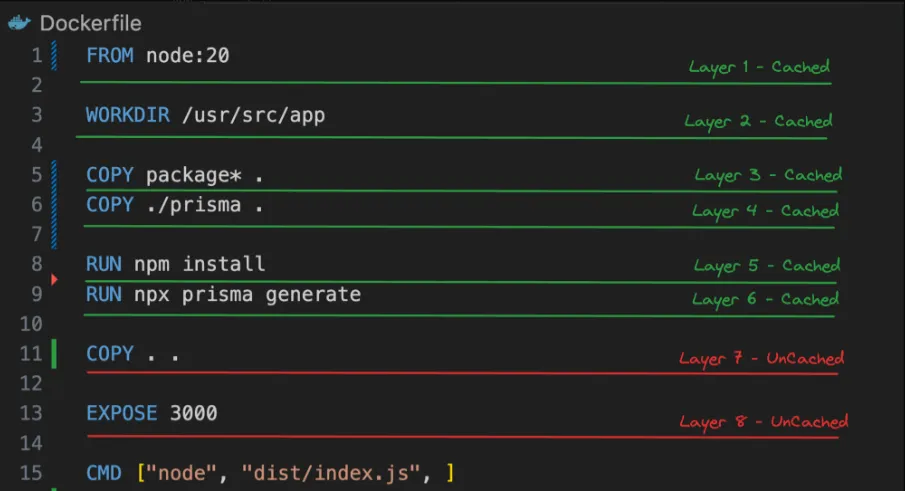This screenshot has width=905, height=491.
Task: Select the Dockerfile tab label
Action: coord(91,23)
